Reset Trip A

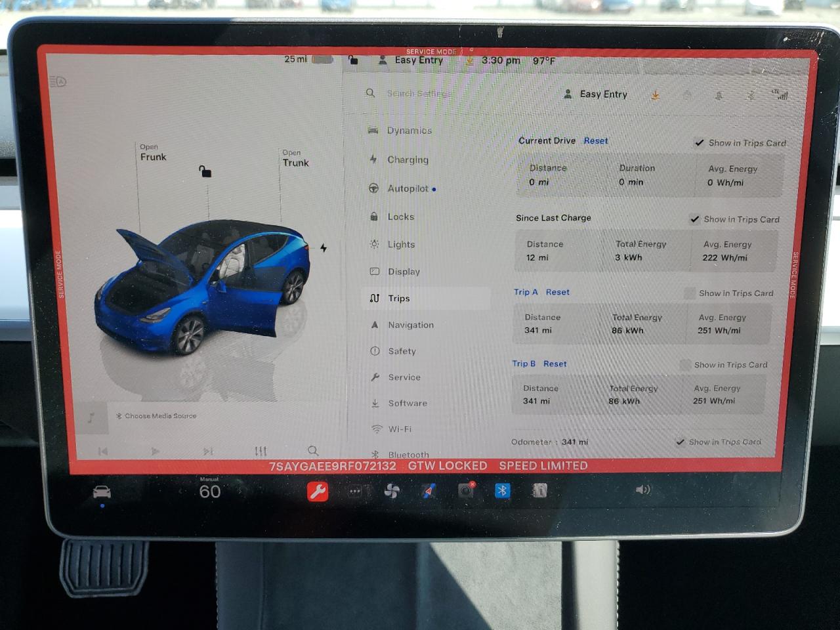coord(558,292)
